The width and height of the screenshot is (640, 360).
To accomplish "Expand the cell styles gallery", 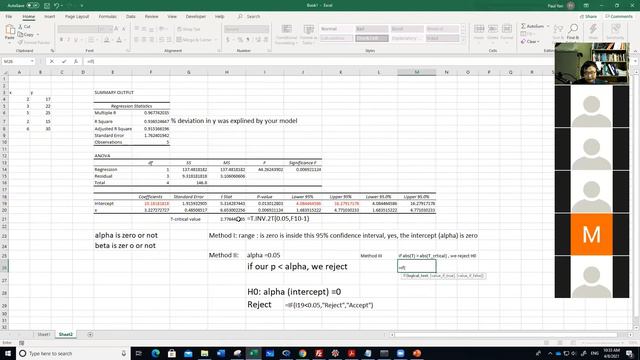I will coord(463,41).
